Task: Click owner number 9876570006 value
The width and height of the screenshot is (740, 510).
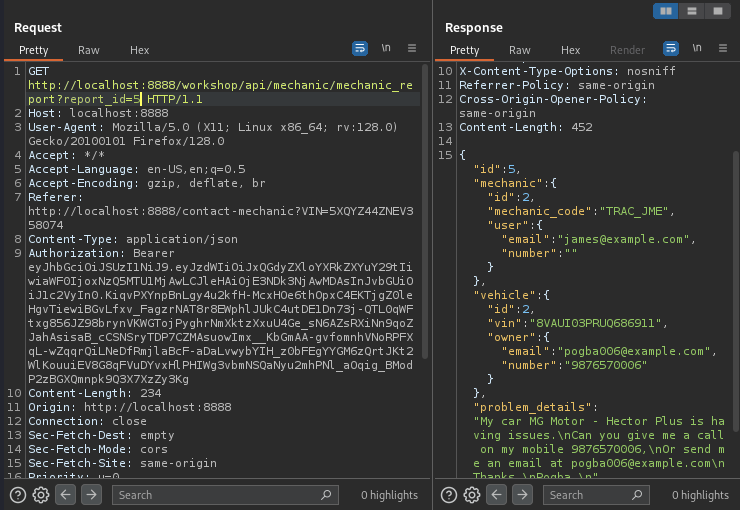Action: tap(606, 365)
